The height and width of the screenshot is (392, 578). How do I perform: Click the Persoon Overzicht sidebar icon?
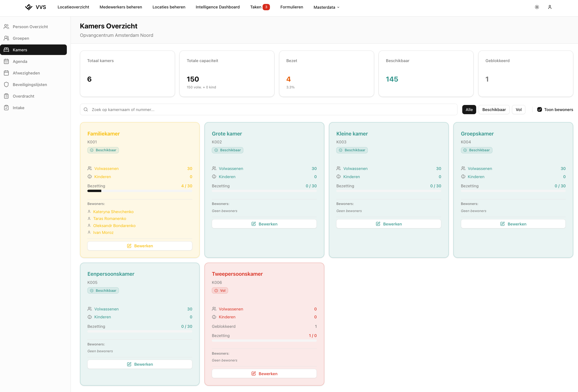7,27
